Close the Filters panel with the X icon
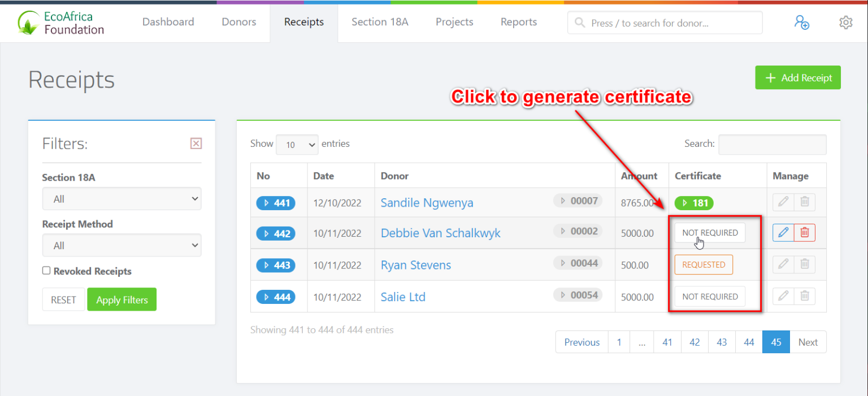 196,143
